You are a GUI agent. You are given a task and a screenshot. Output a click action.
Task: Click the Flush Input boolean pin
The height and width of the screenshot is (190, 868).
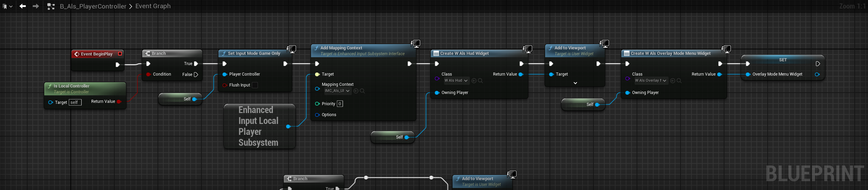tap(225, 85)
